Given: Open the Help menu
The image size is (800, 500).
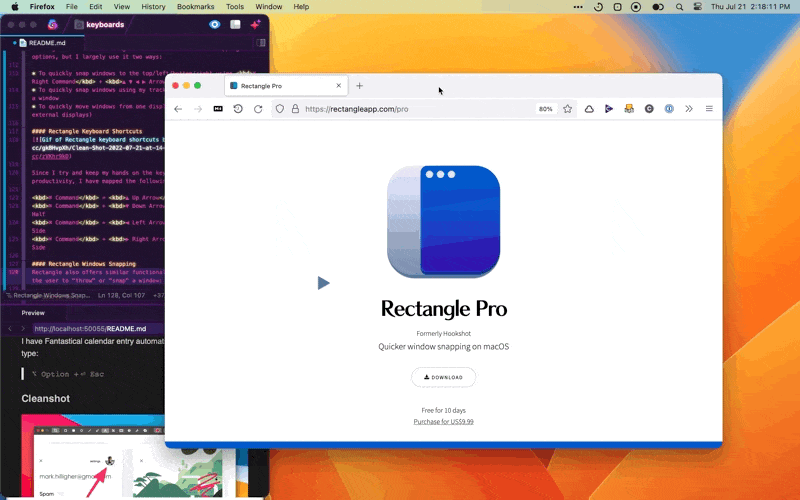Looking at the screenshot, I should pyautogui.click(x=301, y=7).
